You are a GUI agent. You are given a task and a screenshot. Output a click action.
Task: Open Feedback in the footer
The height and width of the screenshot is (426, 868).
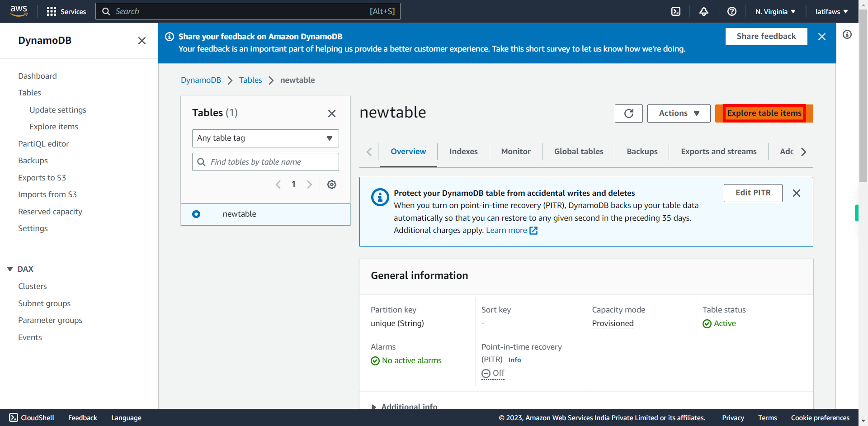pyautogui.click(x=83, y=418)
